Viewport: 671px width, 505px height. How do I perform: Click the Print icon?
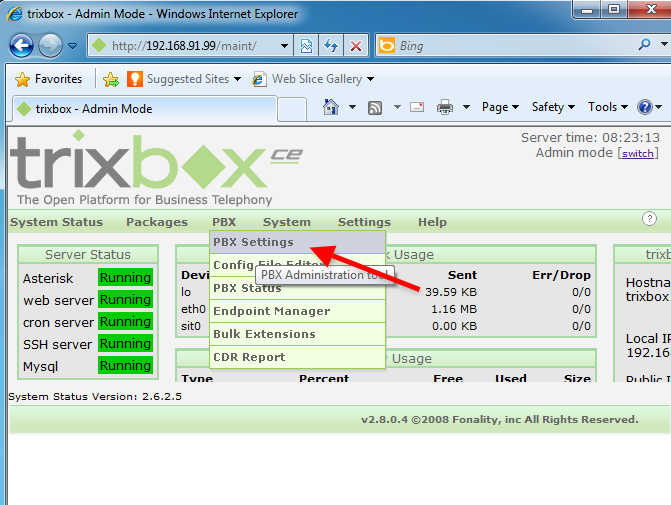[x=445, y=107]
